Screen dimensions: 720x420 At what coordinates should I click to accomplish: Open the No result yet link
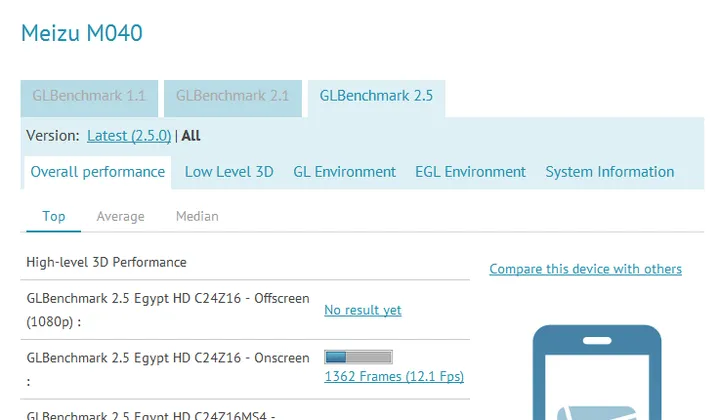tap(363, 310)
